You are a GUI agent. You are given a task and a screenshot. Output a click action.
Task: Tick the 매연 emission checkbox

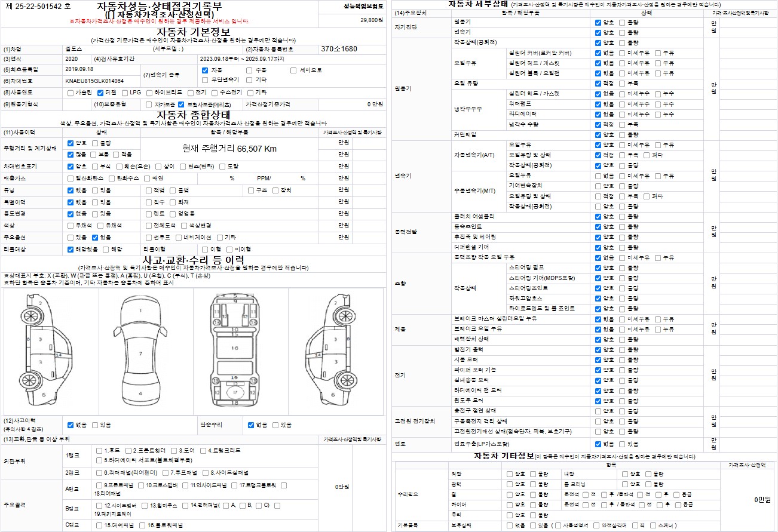pos(148,178)
